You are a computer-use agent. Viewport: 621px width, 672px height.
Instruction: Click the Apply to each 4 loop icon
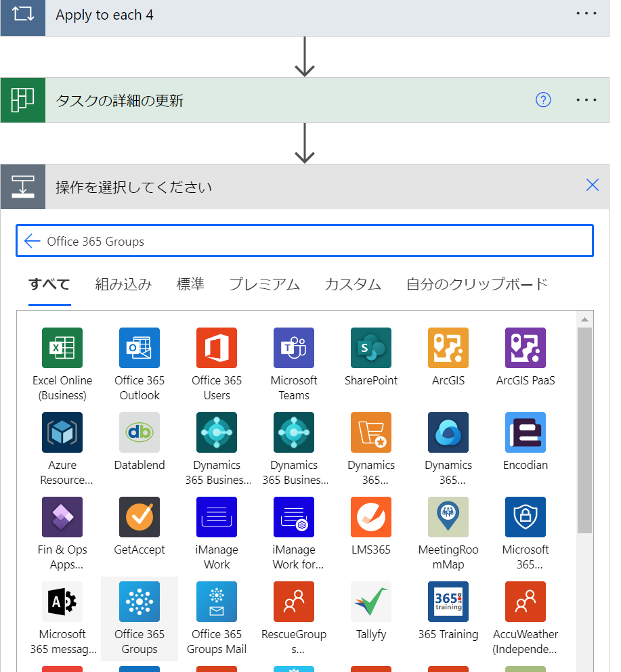click(x=23, y=15)
